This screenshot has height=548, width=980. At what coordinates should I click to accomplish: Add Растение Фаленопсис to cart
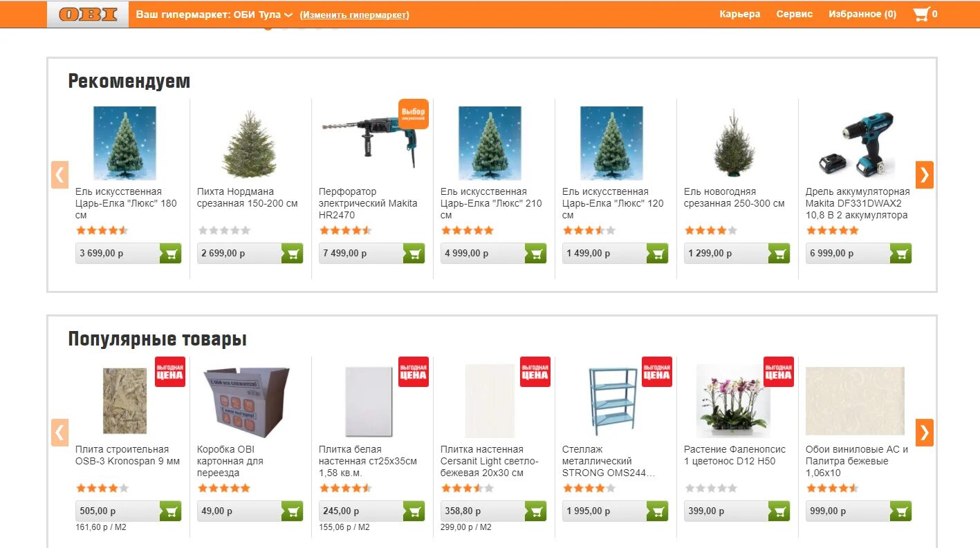click(779, 511)
